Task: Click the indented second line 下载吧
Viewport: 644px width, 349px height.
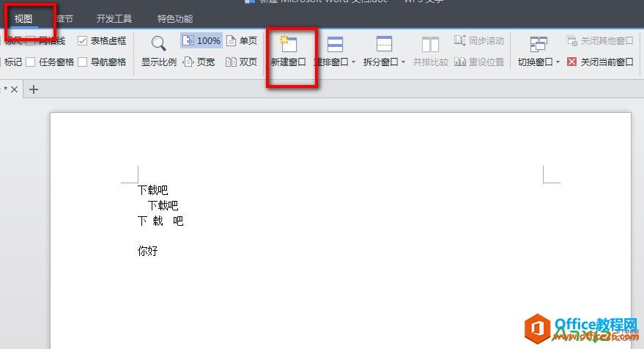Action: pyautogui.click(x=163, y=205)
